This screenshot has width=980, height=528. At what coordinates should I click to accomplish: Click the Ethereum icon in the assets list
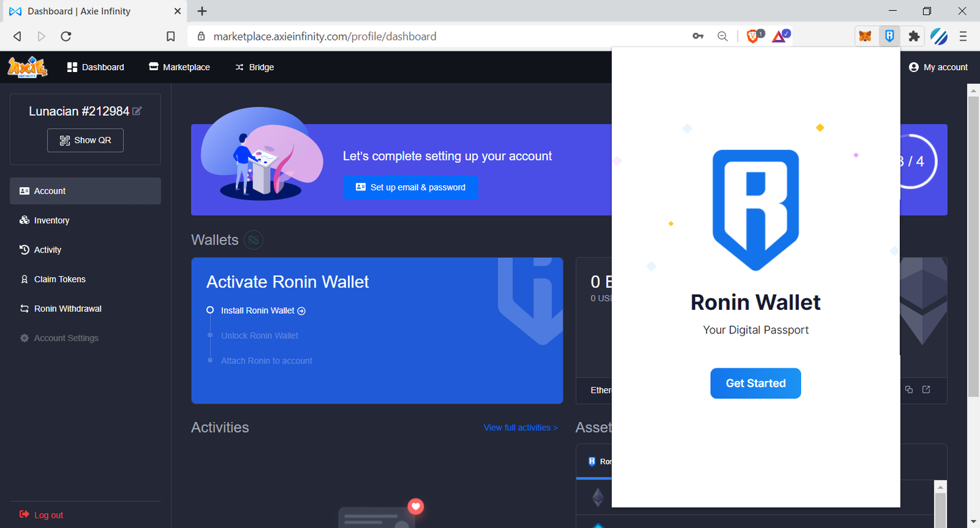[598, 498]
